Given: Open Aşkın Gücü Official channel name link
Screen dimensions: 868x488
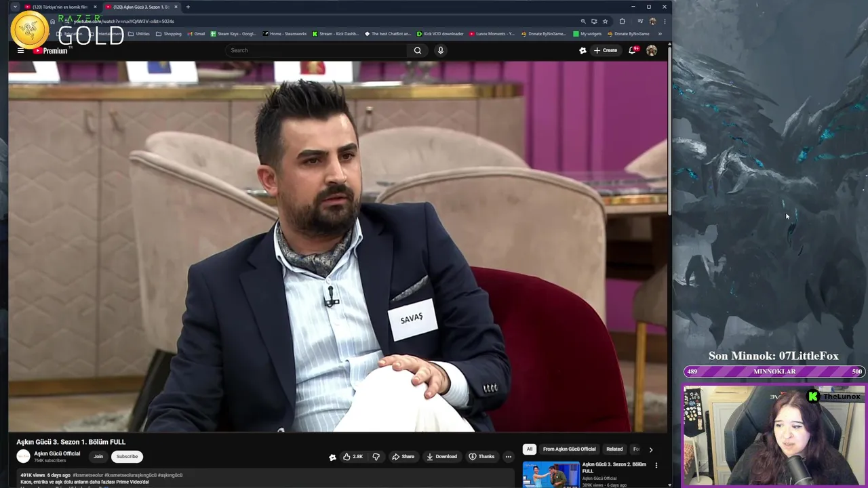Looking at the screenshot, I should (x=57, y=453).
